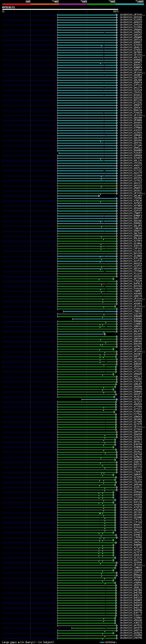Open hit UniRef100_P26413

pos(131,309)
